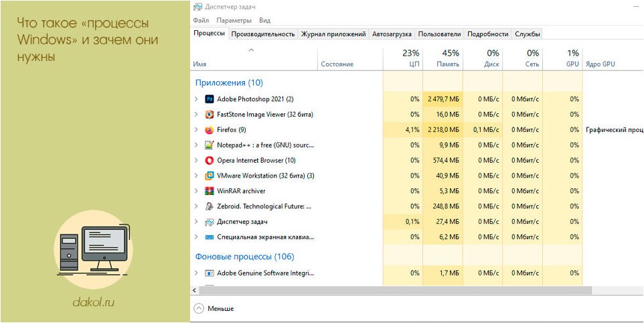Click Opera's 574,4 МБ memory value
The image size is (644, 323).
click(x=447, y=160)
